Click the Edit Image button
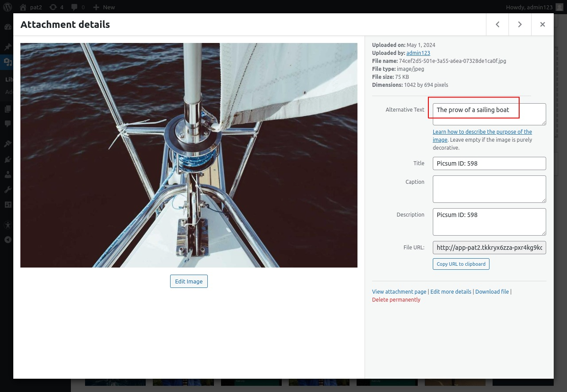567x392 pixels. coord(189,281)
